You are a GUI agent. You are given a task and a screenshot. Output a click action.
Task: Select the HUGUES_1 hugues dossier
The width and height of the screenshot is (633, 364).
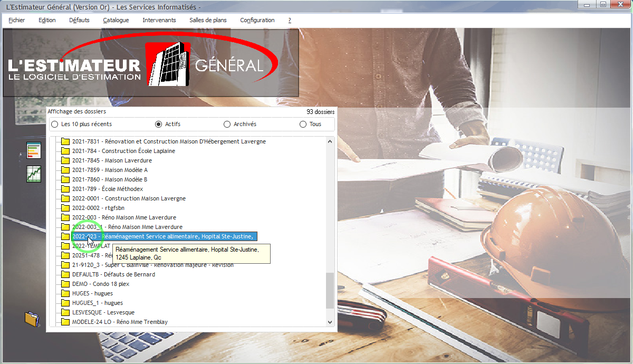pos(98,303)
